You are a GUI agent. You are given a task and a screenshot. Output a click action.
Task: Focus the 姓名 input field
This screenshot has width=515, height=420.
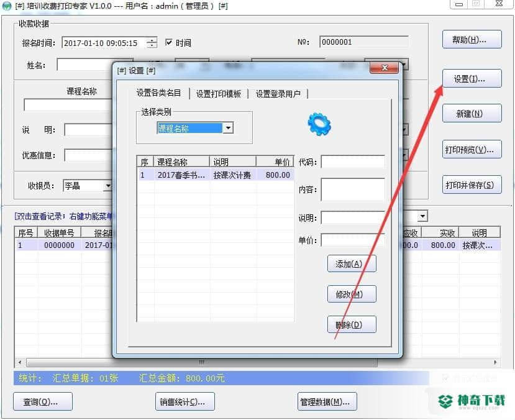click(x=84, y=65)
